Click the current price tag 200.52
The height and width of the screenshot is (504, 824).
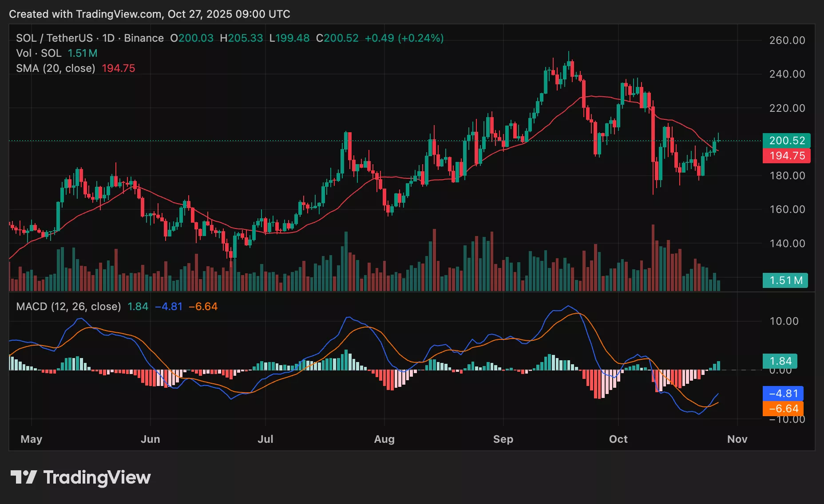pyautogui.click(x=787, y=140)
